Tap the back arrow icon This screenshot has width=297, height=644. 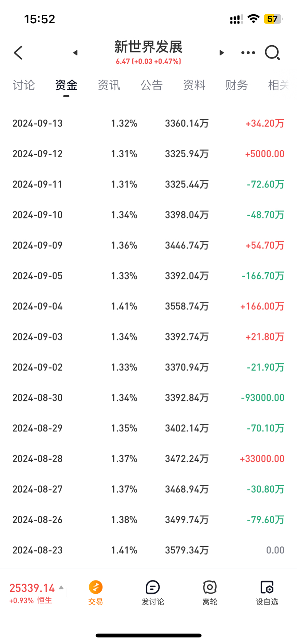point(18,53)
